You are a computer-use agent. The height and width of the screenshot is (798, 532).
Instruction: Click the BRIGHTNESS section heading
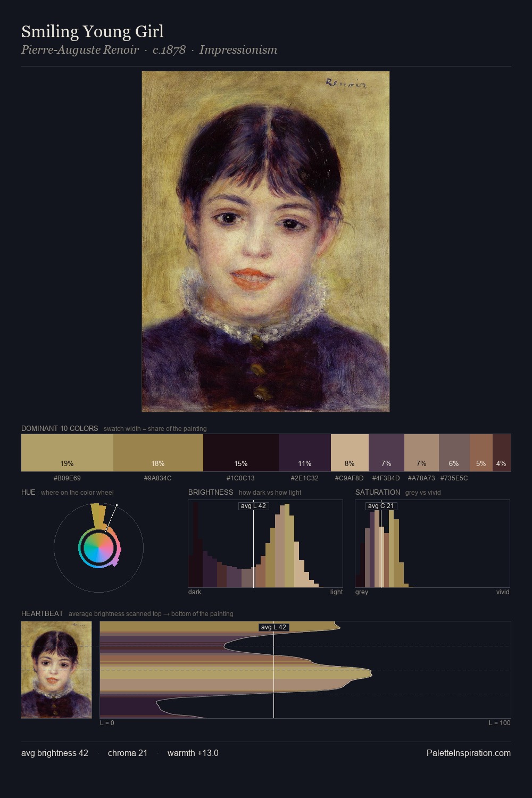tap(211, 492)
